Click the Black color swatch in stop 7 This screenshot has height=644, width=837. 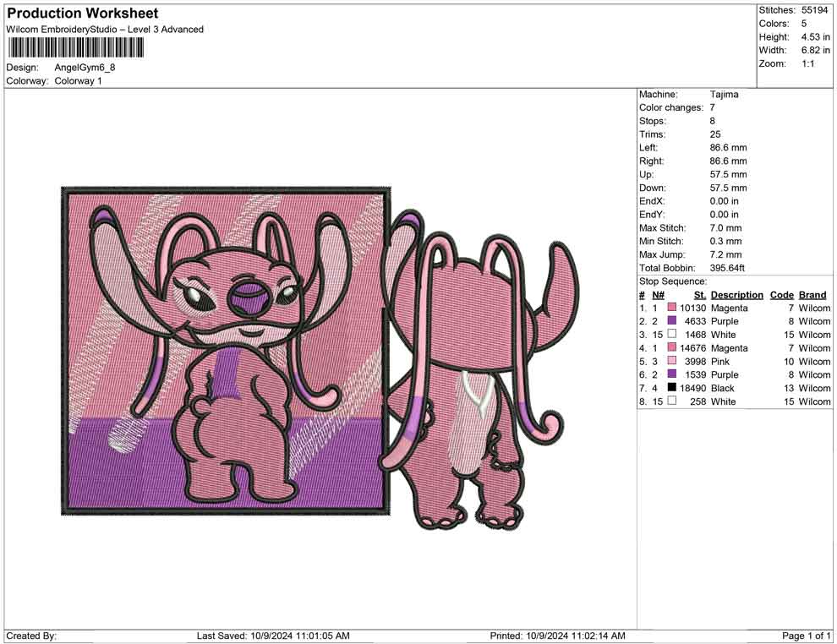(x=672, y=387)
